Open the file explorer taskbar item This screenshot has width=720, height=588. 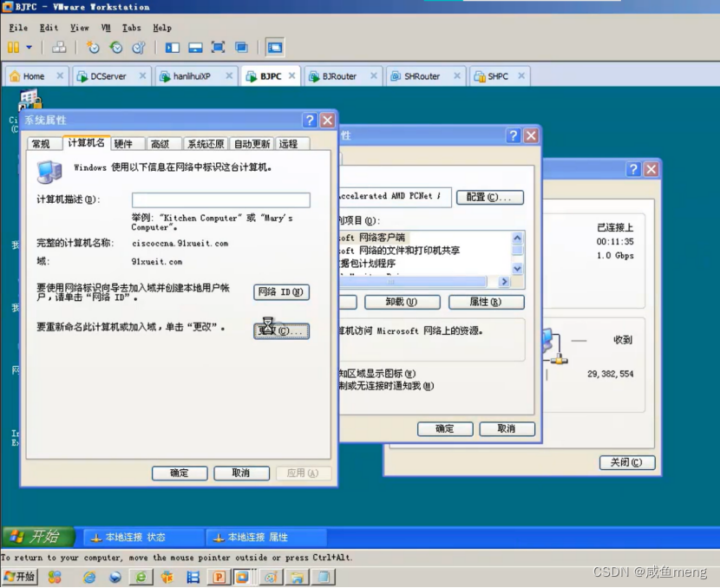(297, 578)
